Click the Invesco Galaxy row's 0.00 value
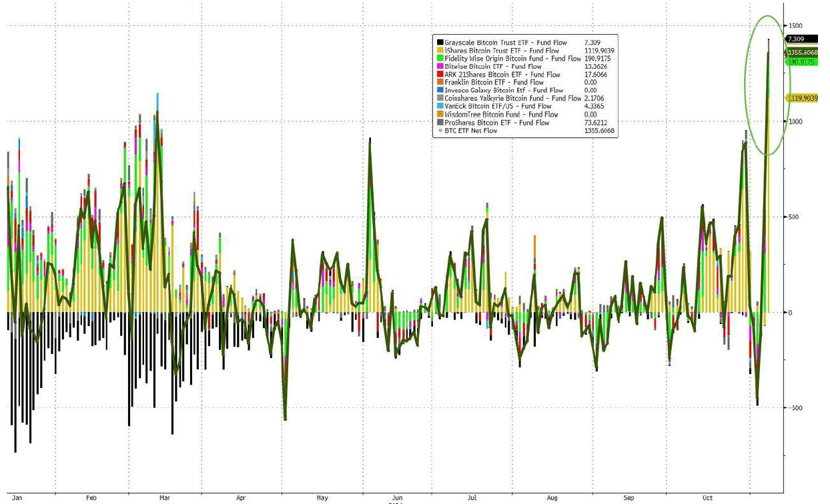 pyautogui.click(x=590, y=90)
